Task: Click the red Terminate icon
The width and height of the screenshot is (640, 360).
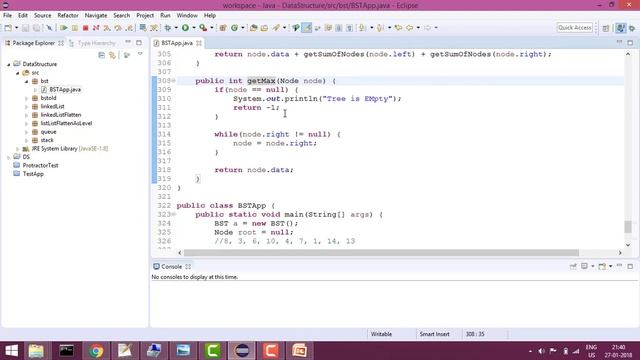Action: 85,28
